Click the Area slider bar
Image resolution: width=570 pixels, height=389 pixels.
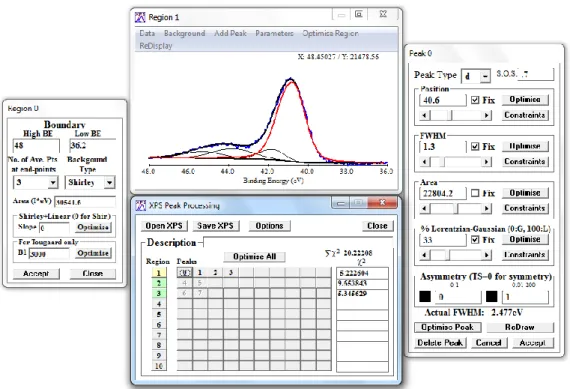click(x=456, y=208)
